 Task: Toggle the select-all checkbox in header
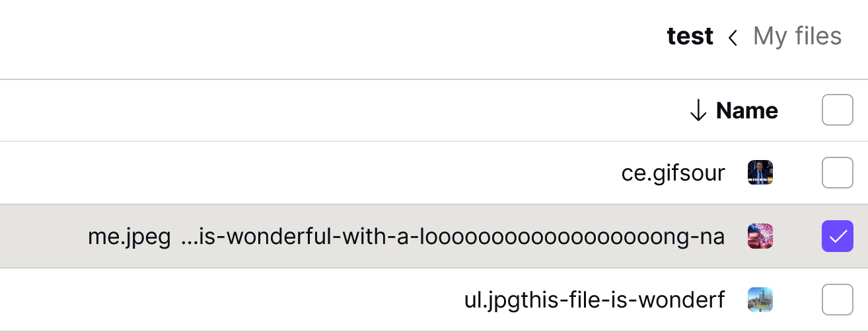click(837, 110)
